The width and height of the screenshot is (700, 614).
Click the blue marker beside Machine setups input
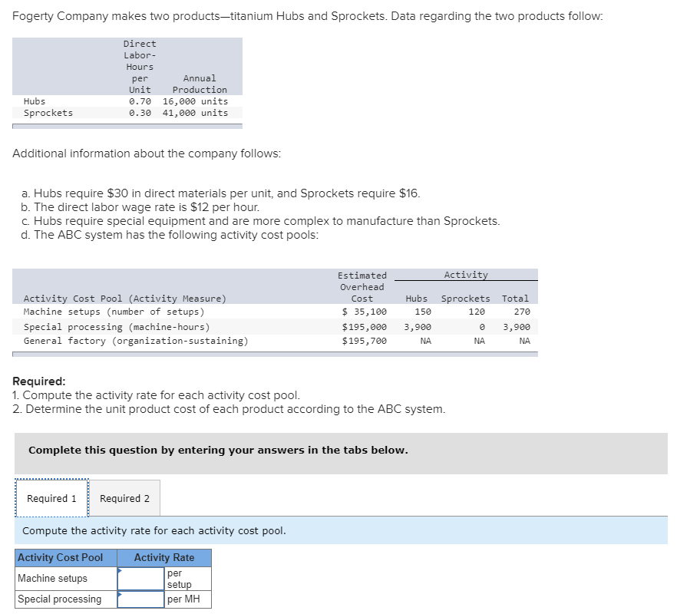click(120, 569)
